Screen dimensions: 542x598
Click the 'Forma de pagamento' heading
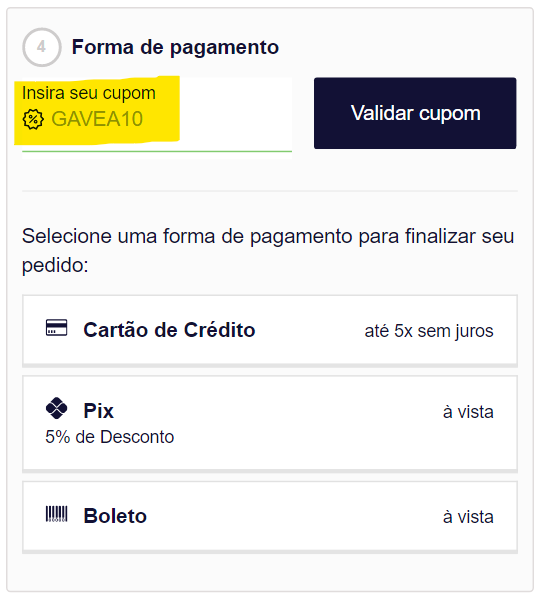coord(175,48)
